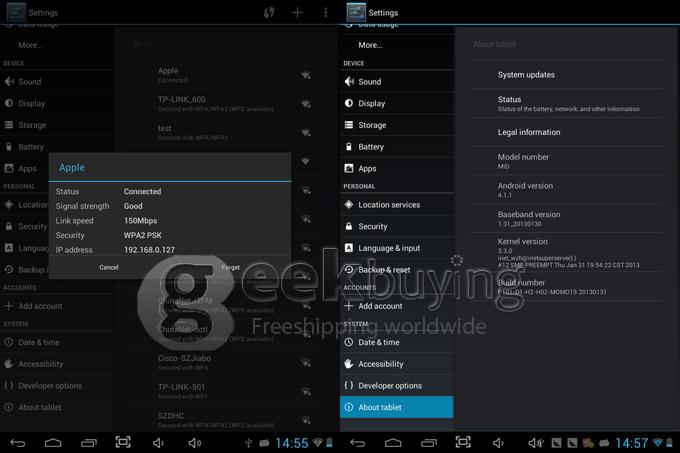This screenshot has height=453, width=680.
Task: Tap the Back navigation icon in right screen
Action: point(358,443)
